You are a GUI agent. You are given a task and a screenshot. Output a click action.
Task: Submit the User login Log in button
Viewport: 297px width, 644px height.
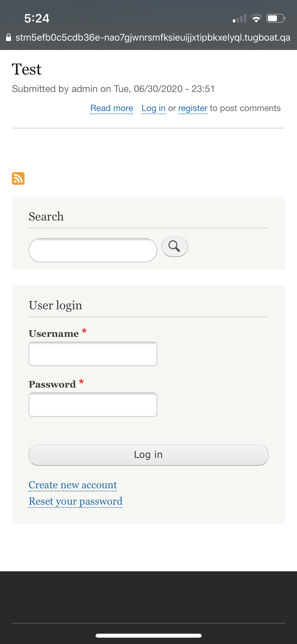pyautogui.click(x=148, y=455)
